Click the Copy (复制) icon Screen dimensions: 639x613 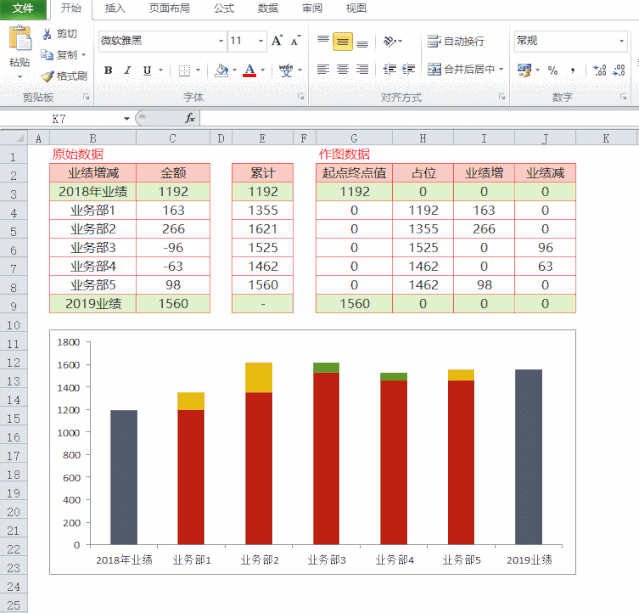pos(47,54)
